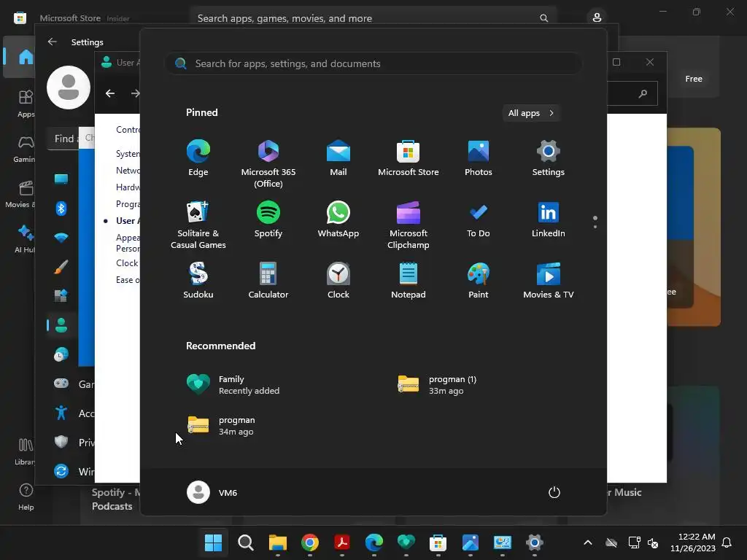Launch Movies & TV app

coord(549,281)
